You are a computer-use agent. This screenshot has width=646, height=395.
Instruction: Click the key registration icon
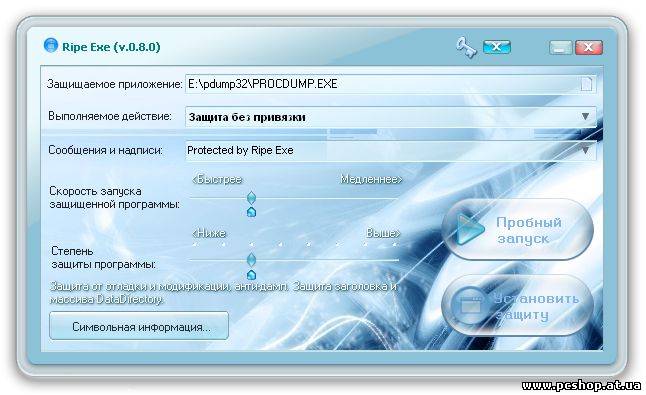point(466,47)
